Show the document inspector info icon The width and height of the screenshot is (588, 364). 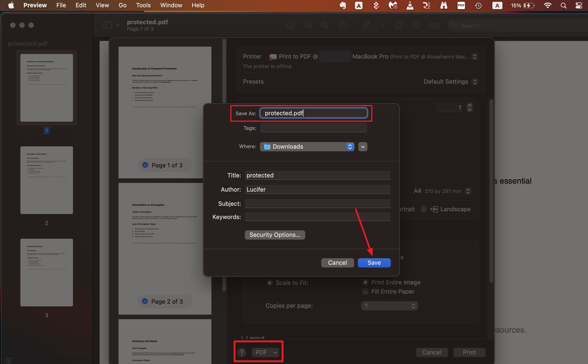[x=291, y=25]
